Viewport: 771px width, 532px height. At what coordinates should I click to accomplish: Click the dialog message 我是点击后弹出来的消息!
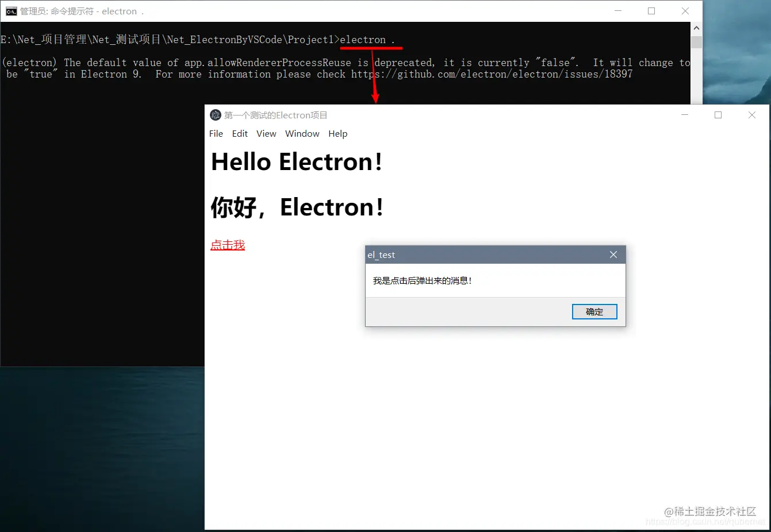pos(423,280)
